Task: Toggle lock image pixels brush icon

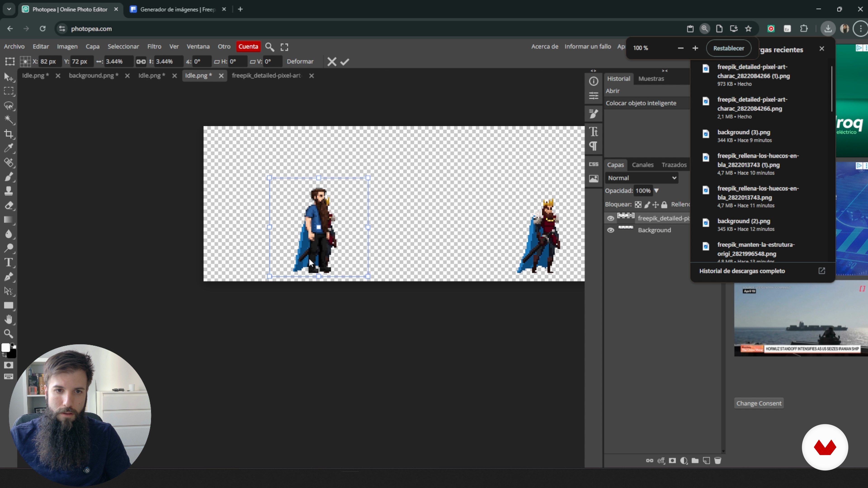Action: pyautogui.click(x=647, y=204)
